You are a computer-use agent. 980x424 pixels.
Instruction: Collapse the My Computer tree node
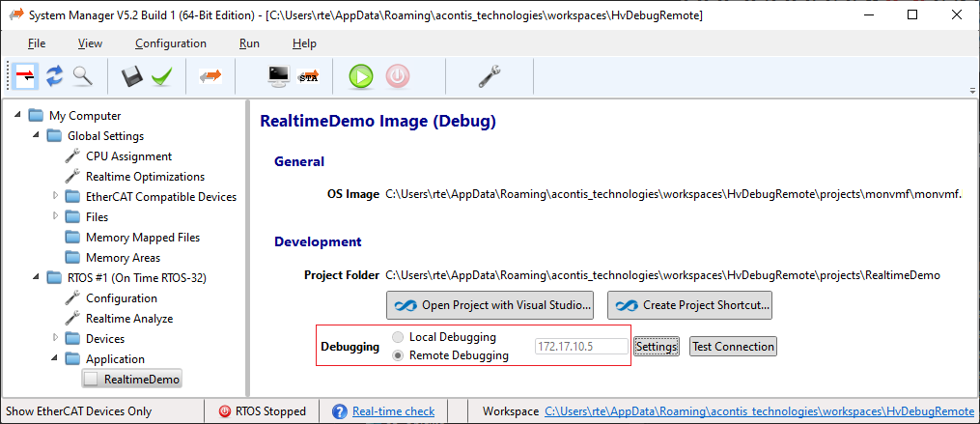(17, 115)
